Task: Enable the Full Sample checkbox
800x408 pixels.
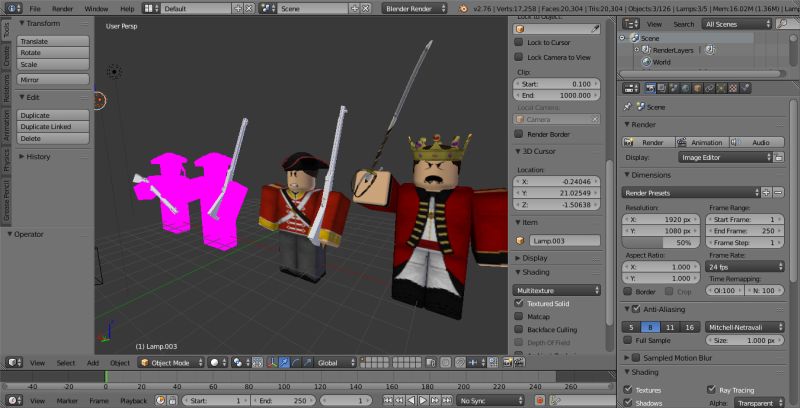Action: pos(628,340)
